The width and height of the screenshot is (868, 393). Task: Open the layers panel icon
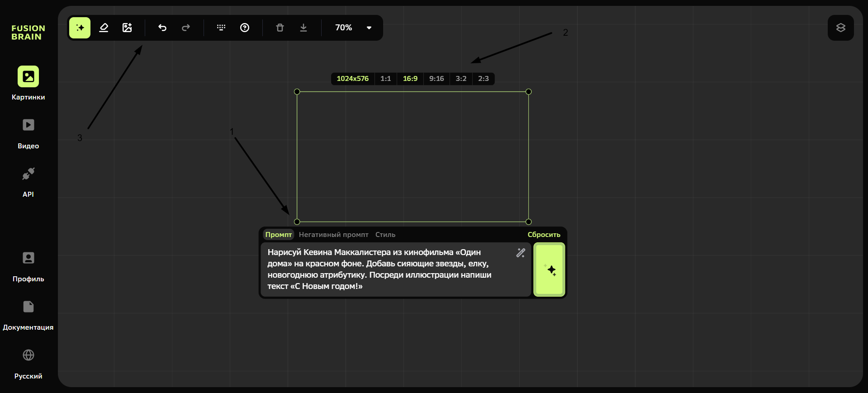(x=840, y=28)
